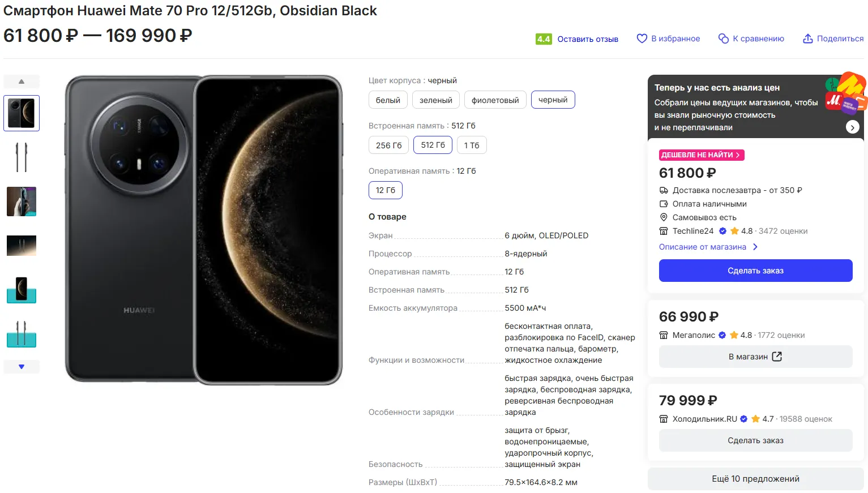
Task: Click the verified badge beside Techline24
Action: pos(722,231)
